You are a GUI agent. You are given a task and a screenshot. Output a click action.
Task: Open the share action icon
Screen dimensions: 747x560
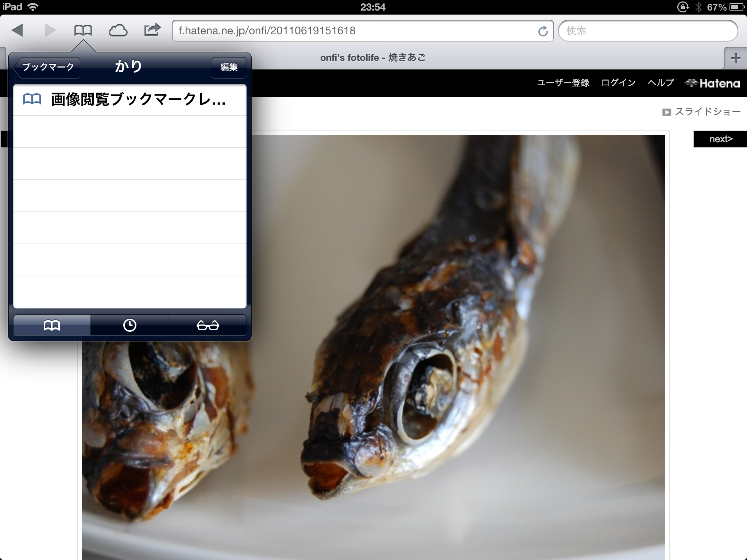(x=152, y=30)
